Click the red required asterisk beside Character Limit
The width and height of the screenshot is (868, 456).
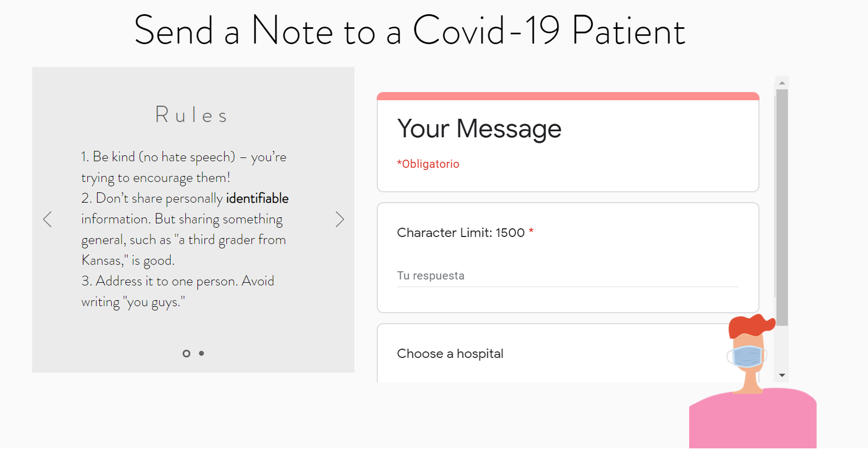(531, 233)
